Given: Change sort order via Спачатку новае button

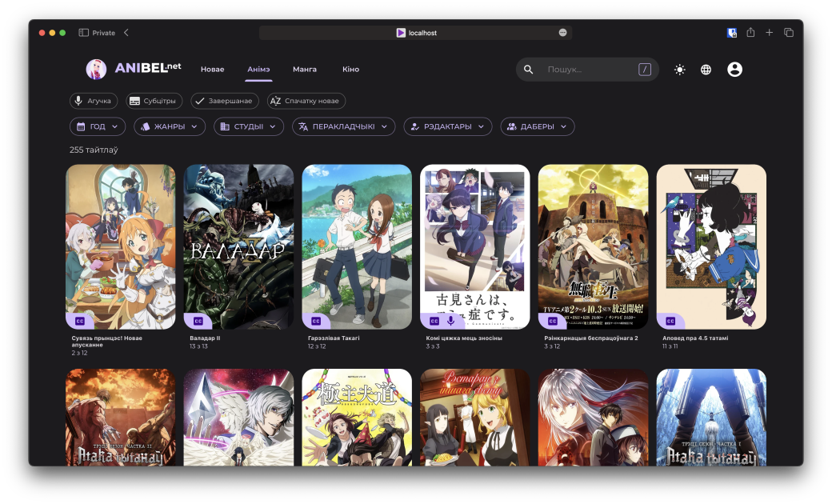Looking at the screenshot, I should 306,101.
